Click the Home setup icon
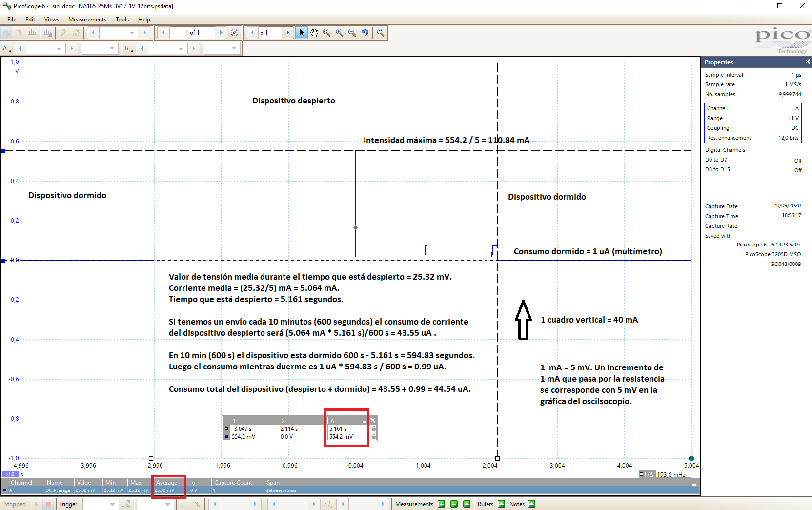812x510 pixels. [x=76, y=33]
